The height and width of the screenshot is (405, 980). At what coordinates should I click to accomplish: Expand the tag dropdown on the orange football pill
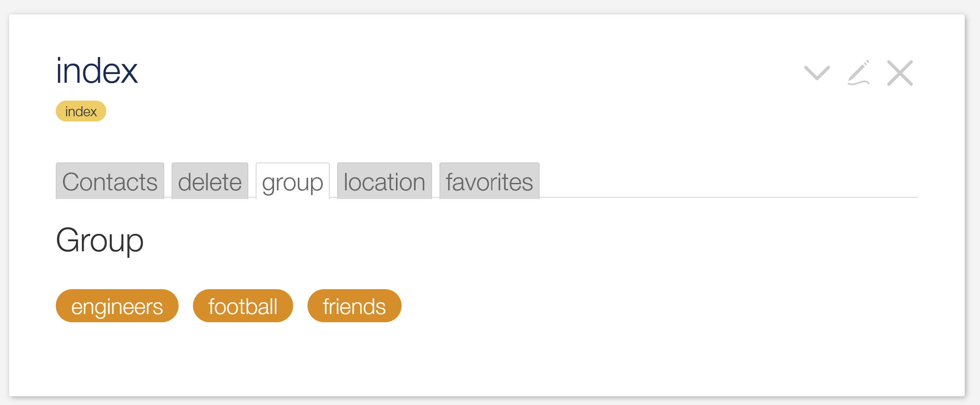tap(243, 306)
